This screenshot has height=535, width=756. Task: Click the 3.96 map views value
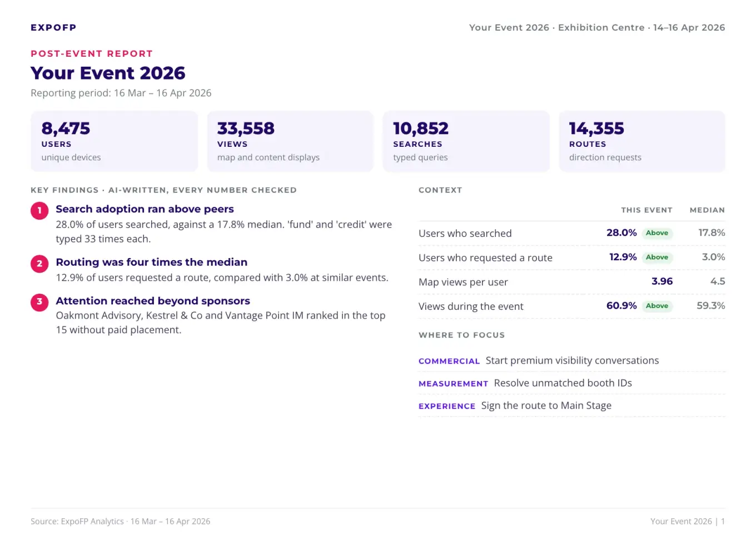click(x=662, y=281)
